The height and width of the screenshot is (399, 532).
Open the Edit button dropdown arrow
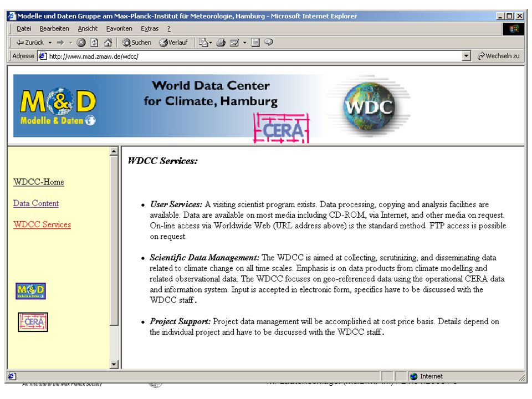click(x=244, y=43)
